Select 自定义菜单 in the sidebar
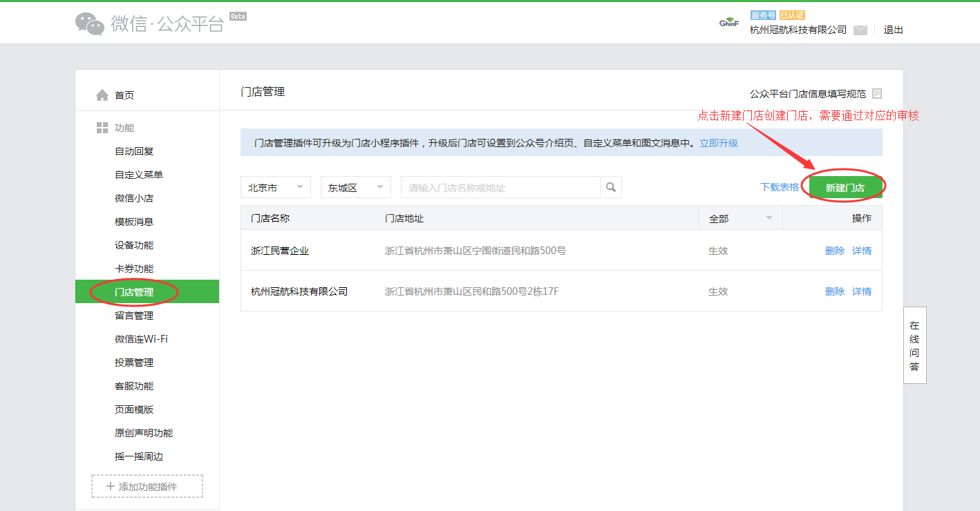The image size is (980, 511). [139, 175]
